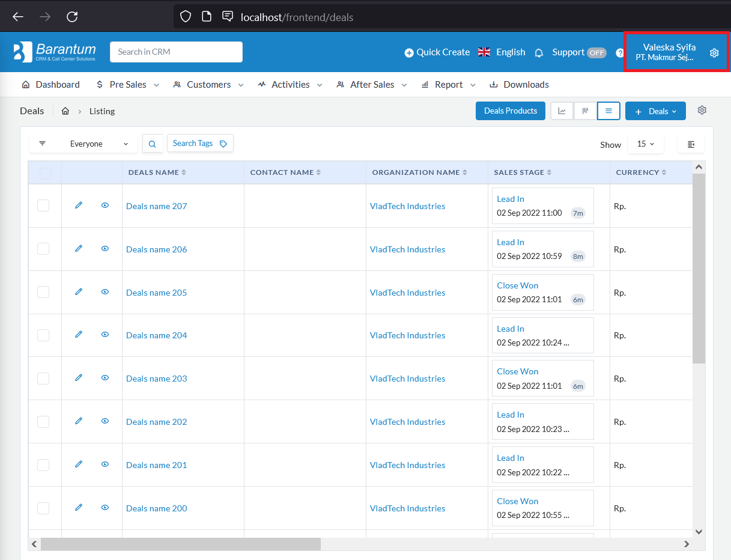
Task: Check the box for Deals name 205
Action: [43, 292]
